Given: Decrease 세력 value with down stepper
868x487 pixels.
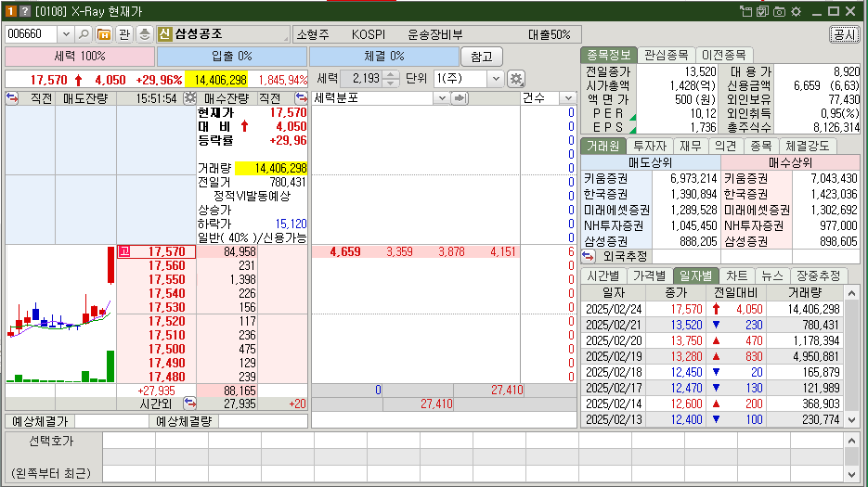Looking at the screenshot, I should [391, 83].
